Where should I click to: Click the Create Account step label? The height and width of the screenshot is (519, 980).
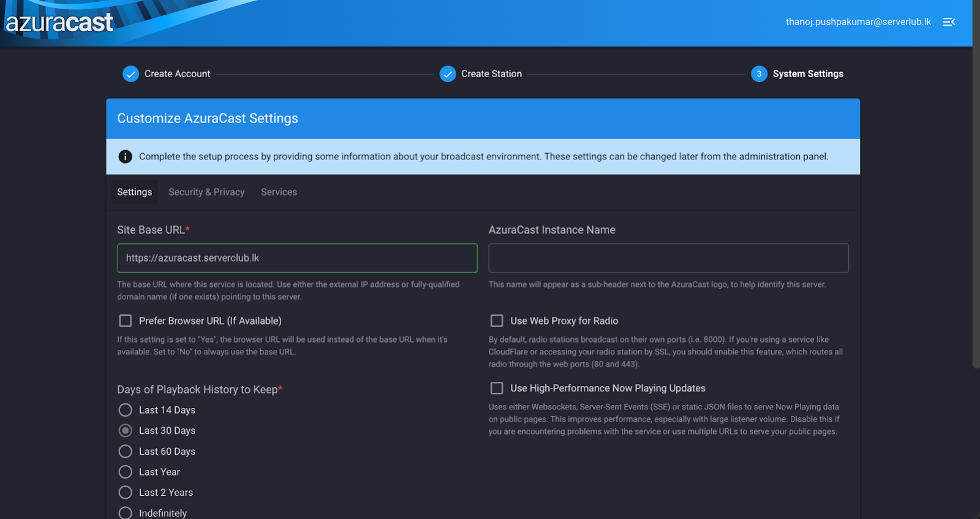(177, 74)
